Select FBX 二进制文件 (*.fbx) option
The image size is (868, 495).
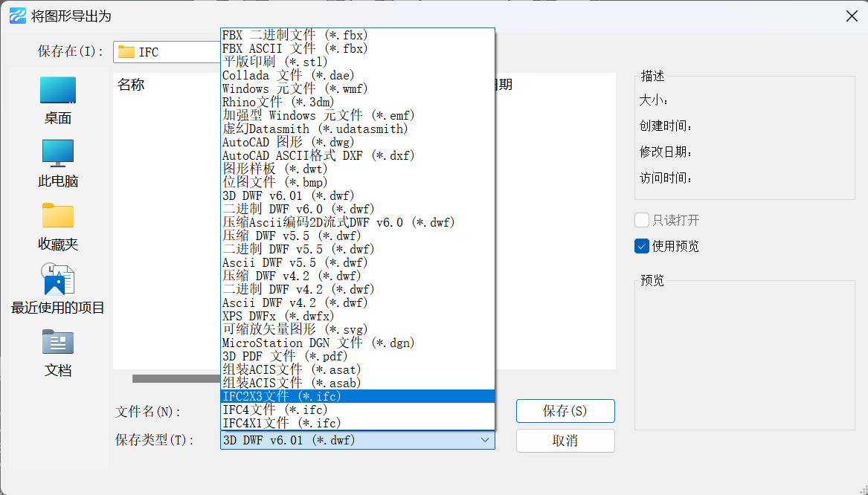[x=358, y=36]
